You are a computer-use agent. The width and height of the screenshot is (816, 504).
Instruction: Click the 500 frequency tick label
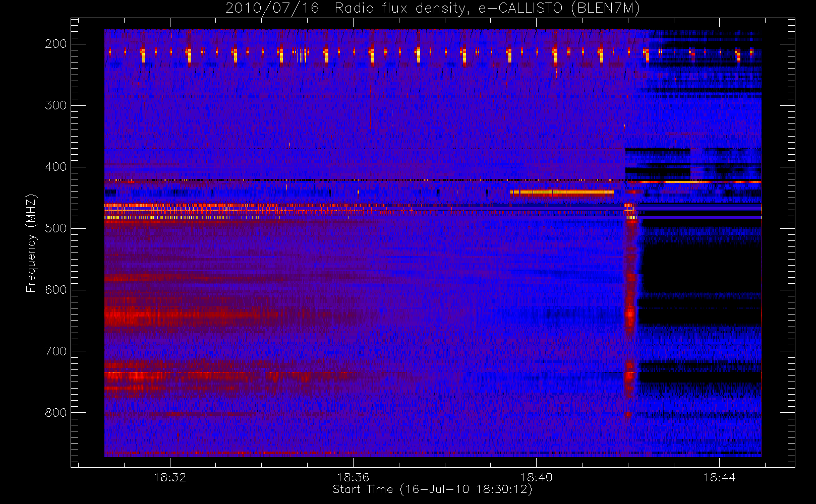tap(56, 228)
